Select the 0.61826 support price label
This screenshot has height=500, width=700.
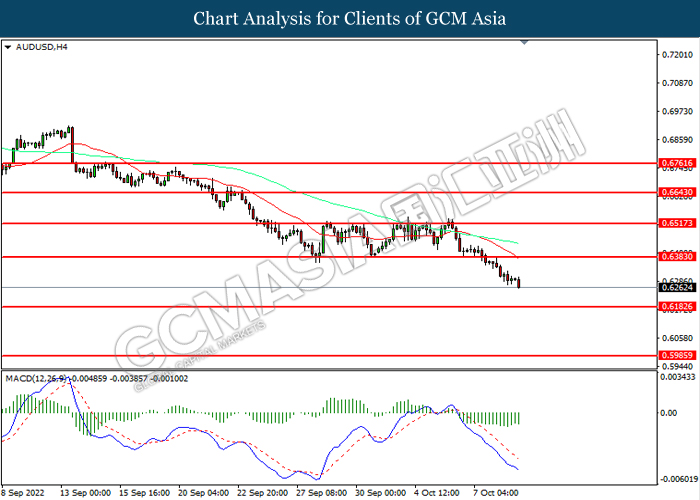point(677,306)
